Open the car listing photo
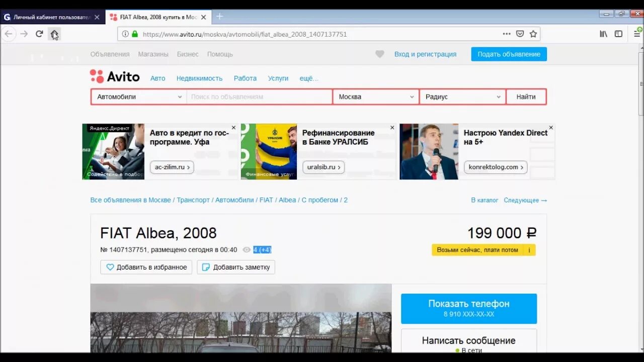The width and height of the screenshot is (644, 362). pyautogui.click(x=241, y=318)
